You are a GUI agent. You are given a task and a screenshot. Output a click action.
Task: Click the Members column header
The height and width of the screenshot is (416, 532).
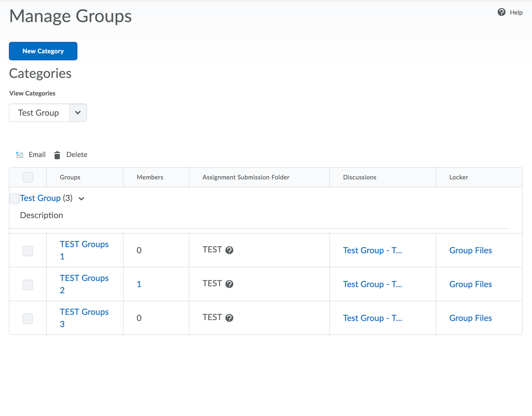[x=150, y=177]
